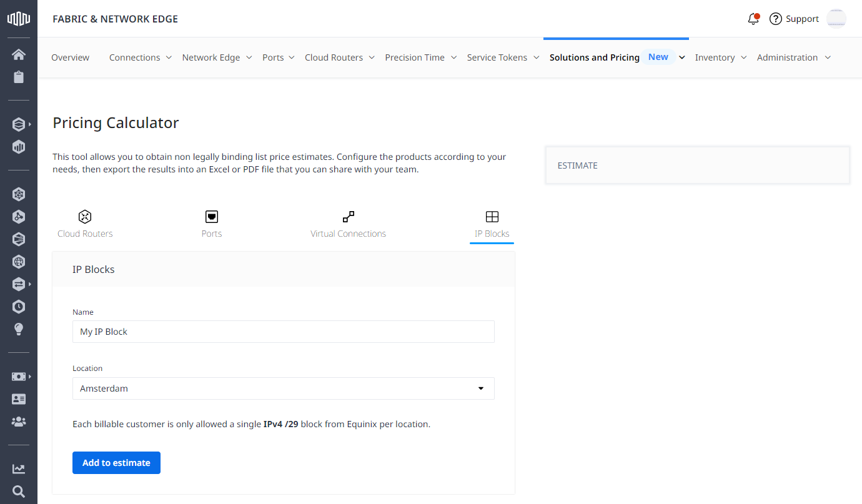Click the Ports product icon
Viewport: 862px width, 504px height.
tap(212, 217)
